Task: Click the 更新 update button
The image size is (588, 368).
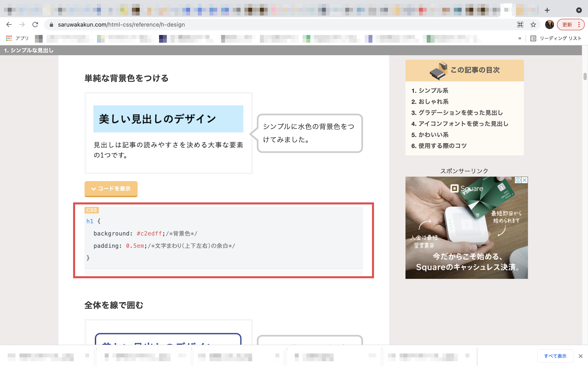Action: coord(567,25)
